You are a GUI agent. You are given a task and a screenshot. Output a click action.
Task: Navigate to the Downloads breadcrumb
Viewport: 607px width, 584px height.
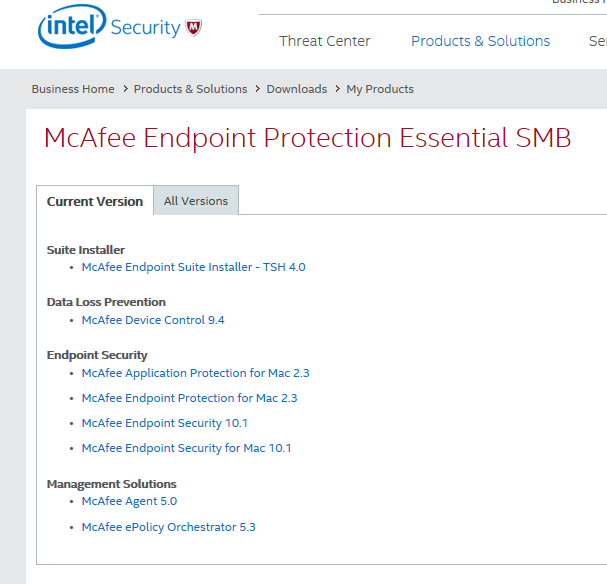pyautogui.click(x=297, y=89)
